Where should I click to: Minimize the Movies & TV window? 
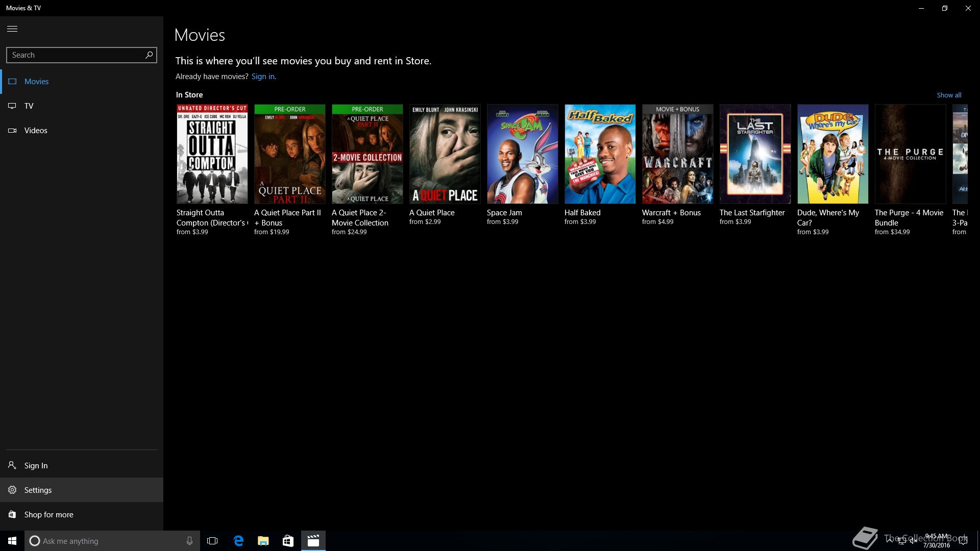click(x=921, y=8)
